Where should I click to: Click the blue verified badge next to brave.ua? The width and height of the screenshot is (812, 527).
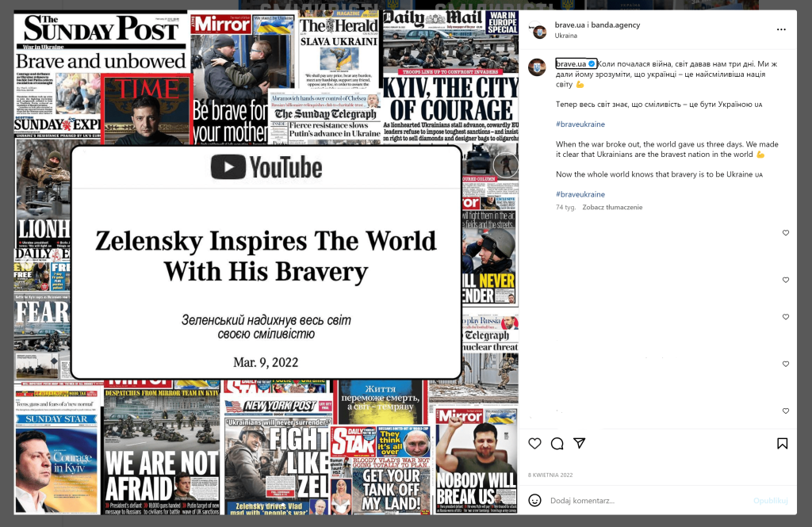pos(592,63)
